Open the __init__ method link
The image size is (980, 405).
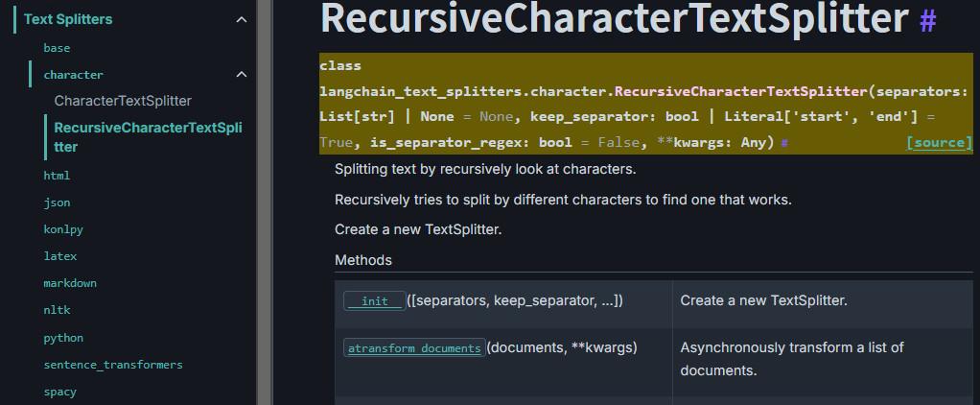tap(375, 301)
